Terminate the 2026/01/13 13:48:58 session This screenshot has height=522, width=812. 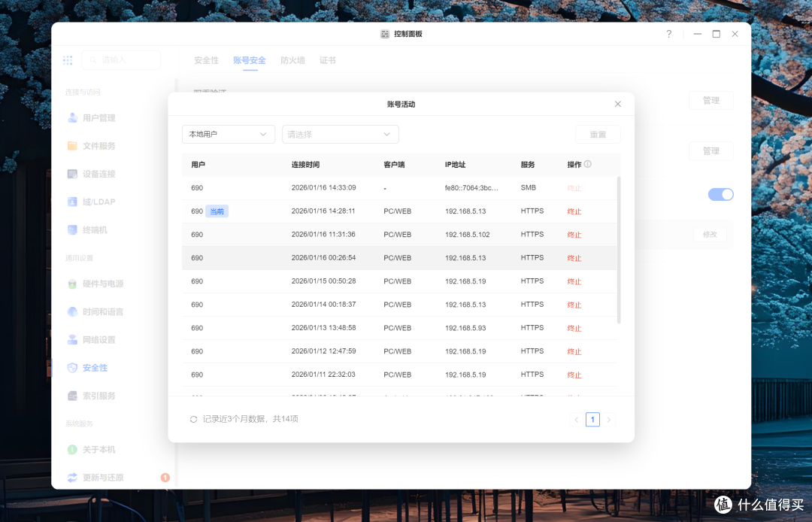click(574, 328)
